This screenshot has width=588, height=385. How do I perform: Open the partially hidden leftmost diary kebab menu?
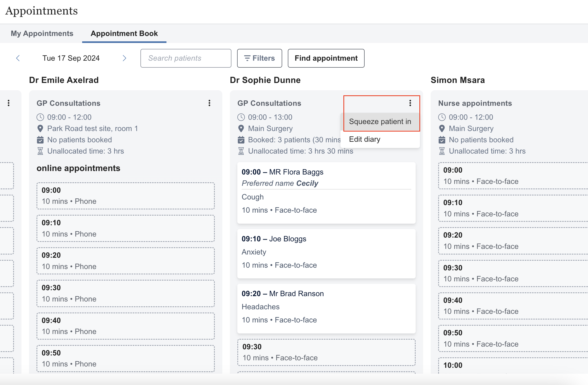point(9,103)
